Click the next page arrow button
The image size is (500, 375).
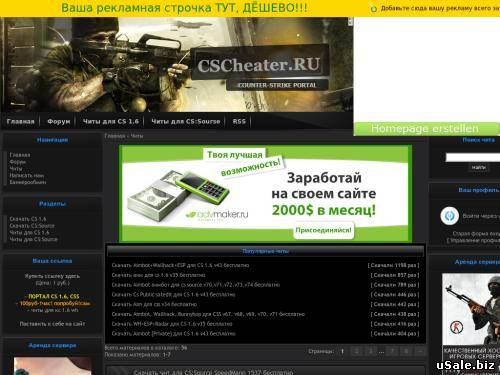tap(420, 351)
